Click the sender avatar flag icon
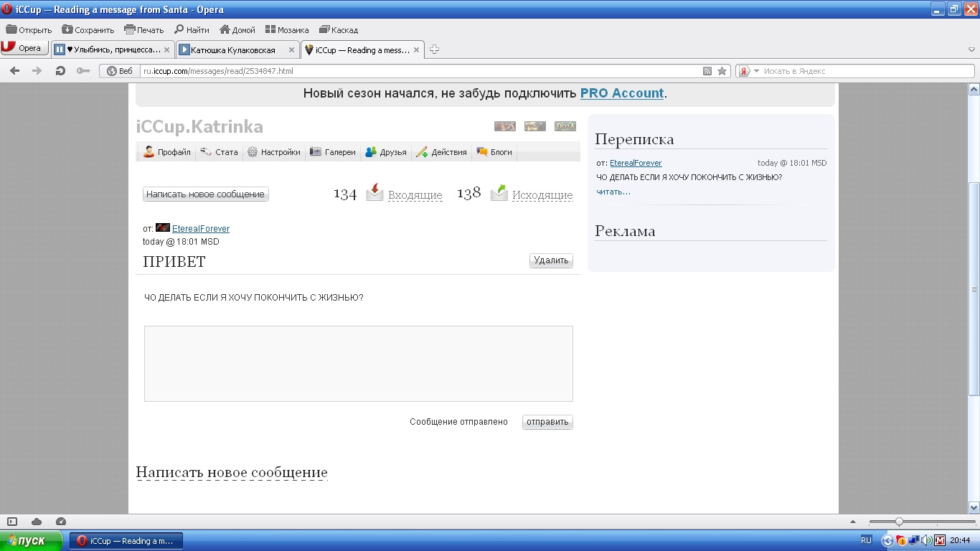The image size is (980, 551). pos(163,228)
